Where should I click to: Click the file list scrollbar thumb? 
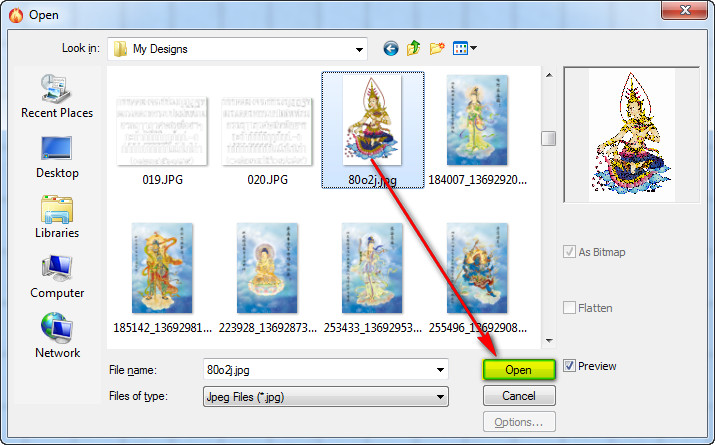(x=549, y=138)
